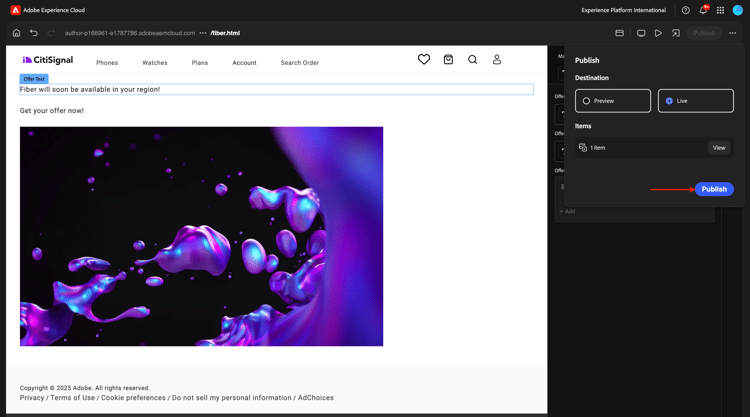Viewport: 750px width, 417px height.
Task: Click the wishlist heart icon
Action: (424, 60)
